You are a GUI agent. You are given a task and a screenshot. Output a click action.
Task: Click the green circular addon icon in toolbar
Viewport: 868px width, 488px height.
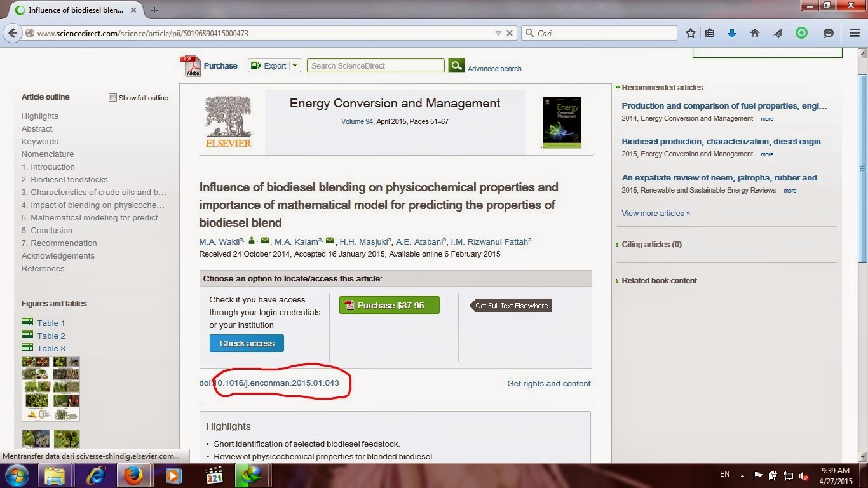coord(801,33)
